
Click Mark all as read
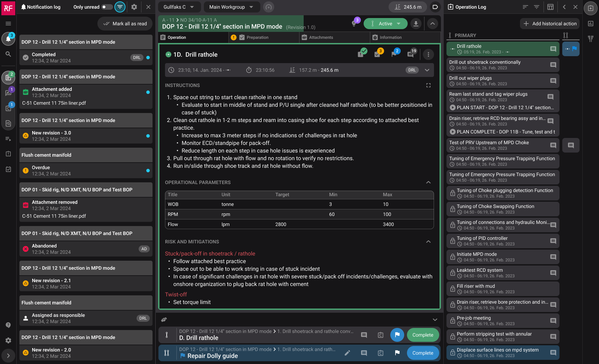click(125, 24)
